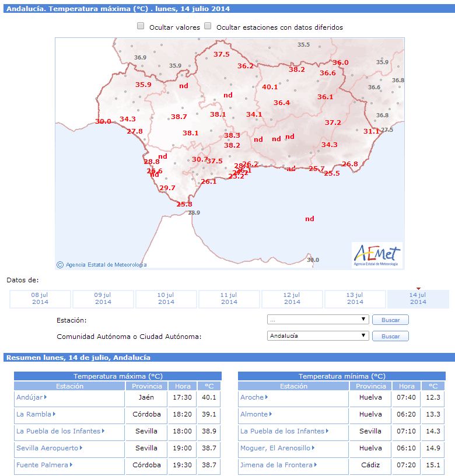Click the Provincia header in mínima table

click(370, 386)
